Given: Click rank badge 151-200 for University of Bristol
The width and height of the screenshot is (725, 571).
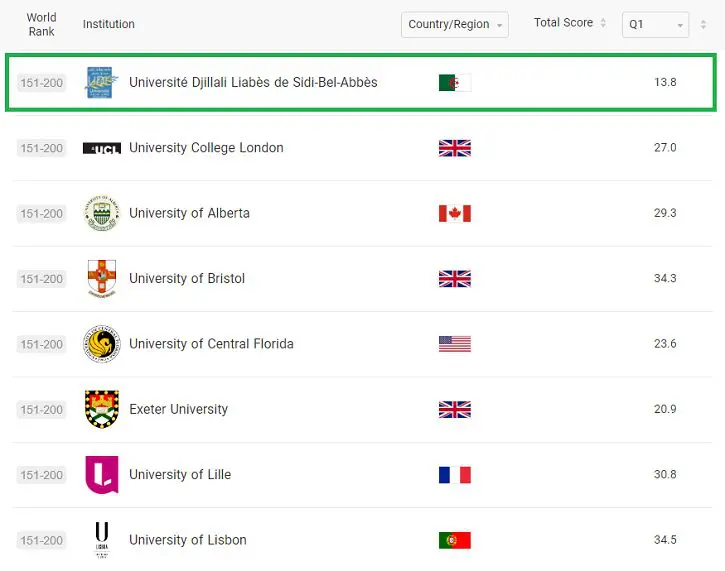Looking at the screenshot, I should tap(42, 279).
